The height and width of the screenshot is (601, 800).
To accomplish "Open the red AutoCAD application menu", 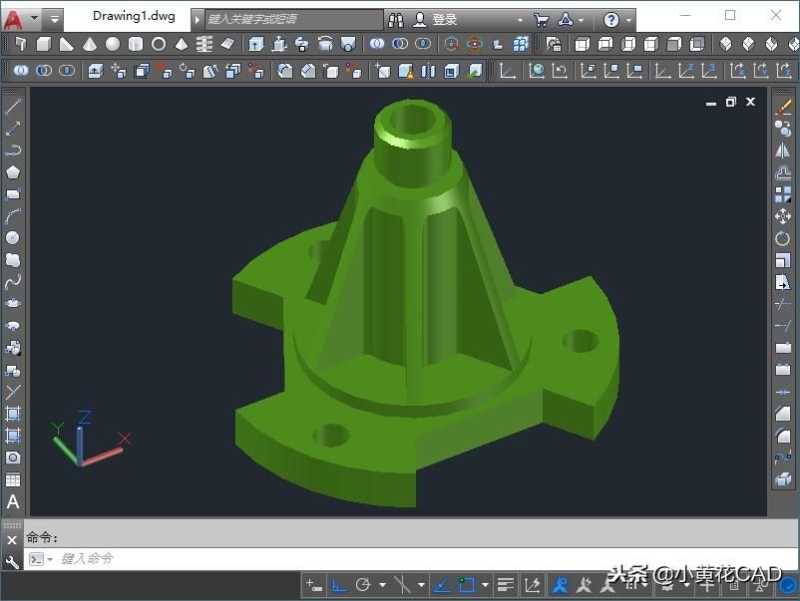I will (x=13, y=16).
